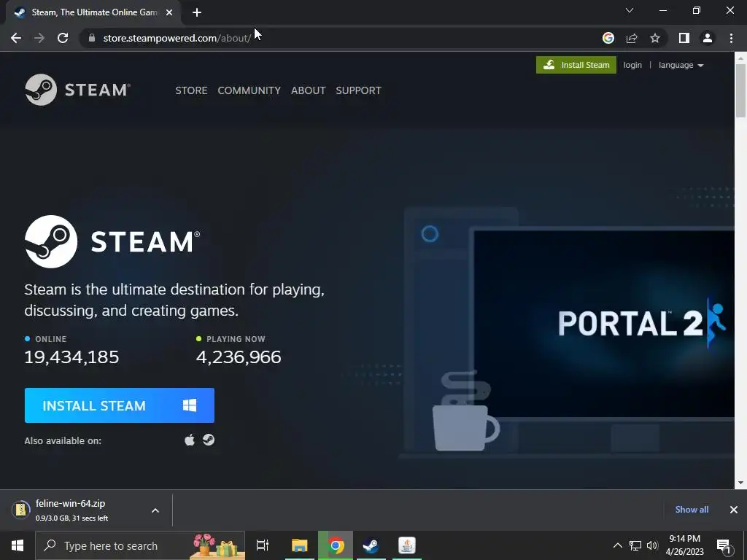Open the language dropdown
Viewport: 747px width, 560px height.
(681, 65)
